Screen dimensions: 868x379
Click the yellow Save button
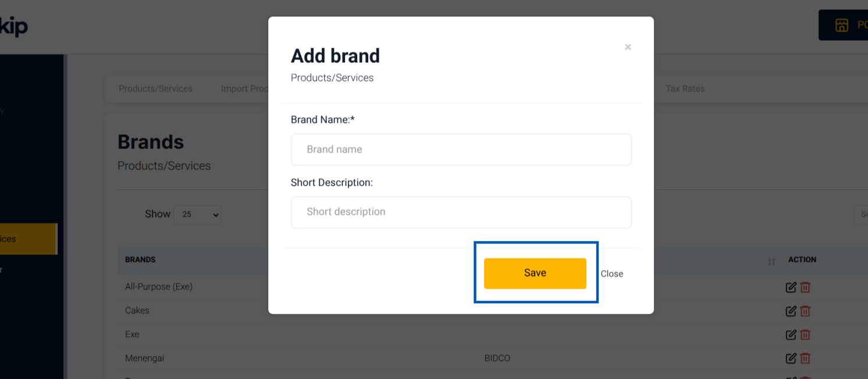[535, 273]
